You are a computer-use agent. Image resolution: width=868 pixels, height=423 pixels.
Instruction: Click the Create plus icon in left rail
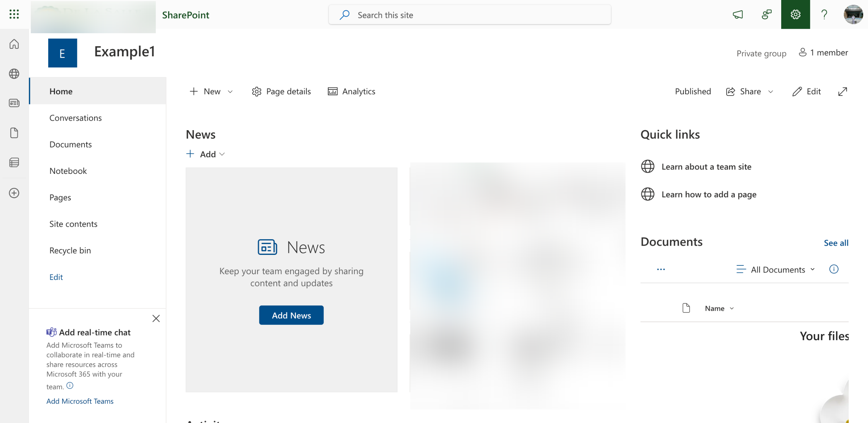(x=14, y=193)
